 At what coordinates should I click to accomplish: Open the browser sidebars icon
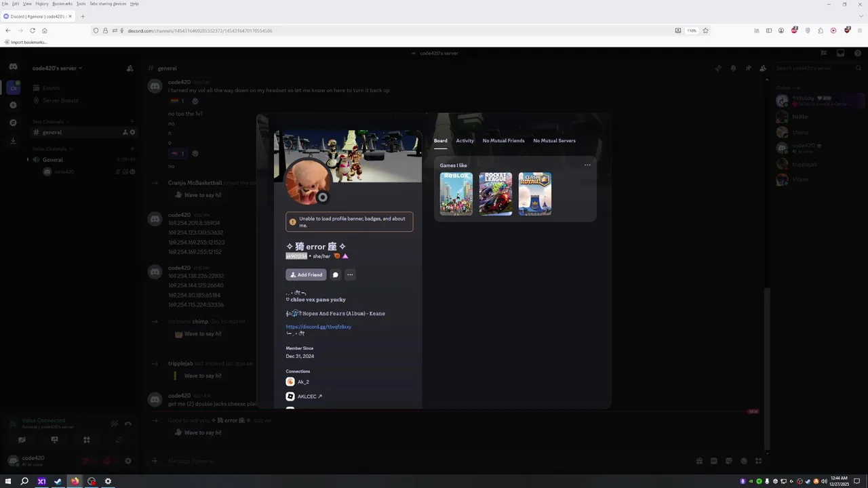click(x=768, y=30)
